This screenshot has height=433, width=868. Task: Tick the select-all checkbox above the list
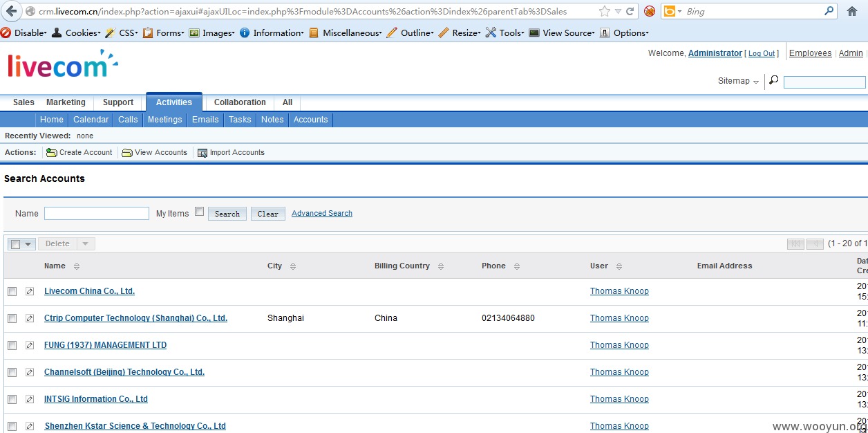tap(16, 244)
